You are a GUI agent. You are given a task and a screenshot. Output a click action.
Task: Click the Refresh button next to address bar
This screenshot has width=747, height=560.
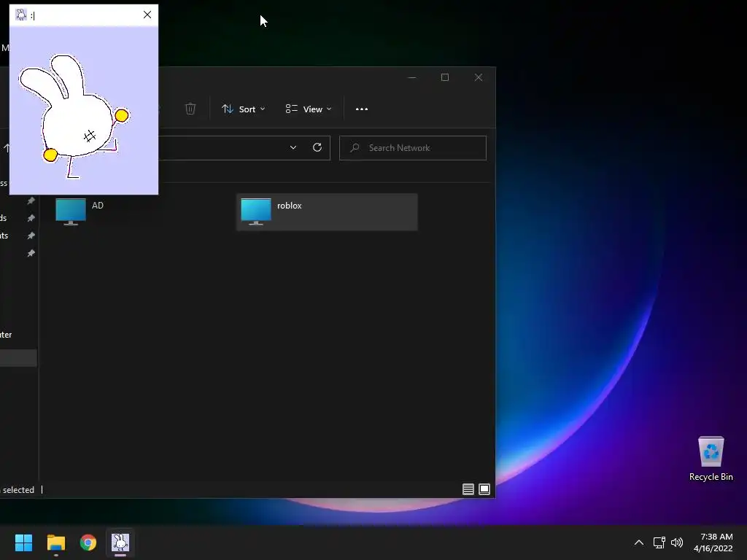pos(317,147)
